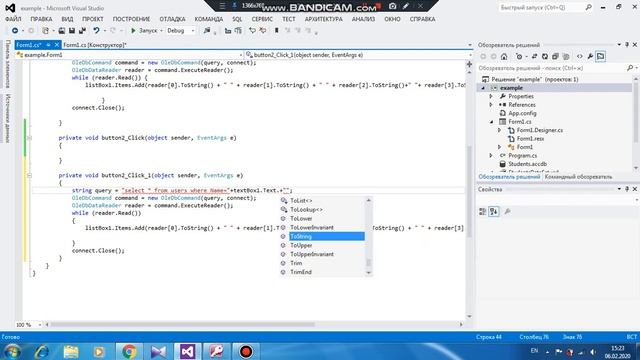This screenshot has width=640, height=360.
Task: Click Alphabetical sort icon in Properties panel
Action: click(494, 211)
